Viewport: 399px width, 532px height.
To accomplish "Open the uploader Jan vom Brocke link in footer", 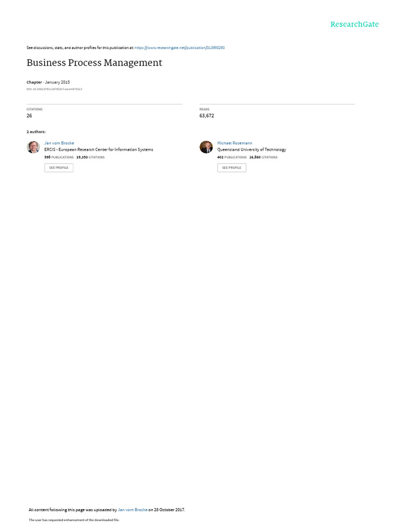I will tap(132, 510).
